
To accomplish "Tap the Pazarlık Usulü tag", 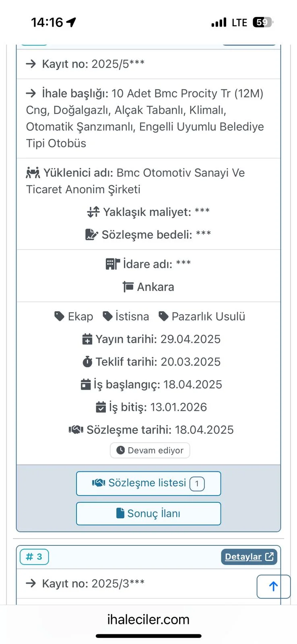I will pyautogui.click(x=202, y=316).
